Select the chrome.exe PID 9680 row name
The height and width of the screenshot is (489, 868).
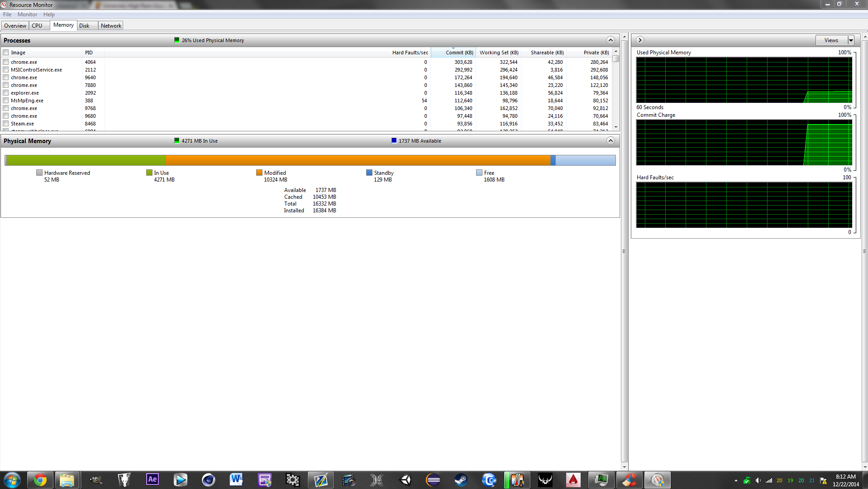24,116
